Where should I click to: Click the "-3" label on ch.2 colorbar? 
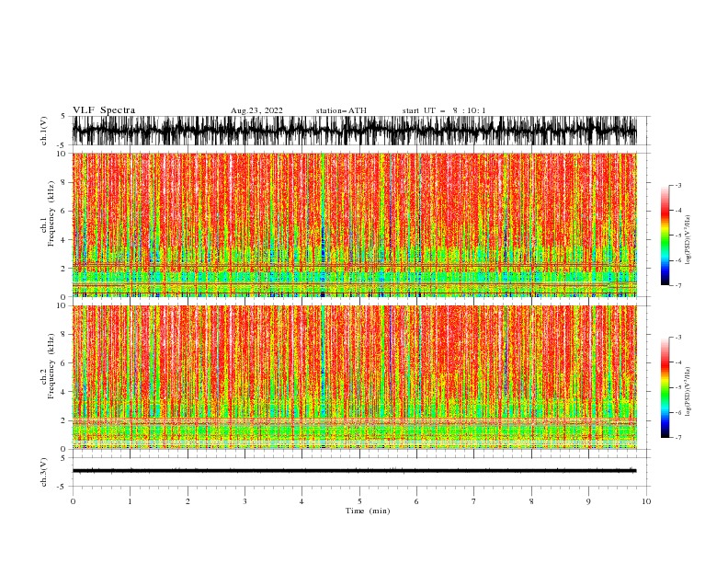coord(677,338)
